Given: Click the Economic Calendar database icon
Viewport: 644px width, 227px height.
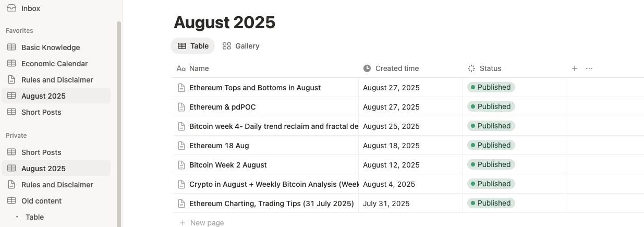Looking at the screenshot, I should (11, 64).
